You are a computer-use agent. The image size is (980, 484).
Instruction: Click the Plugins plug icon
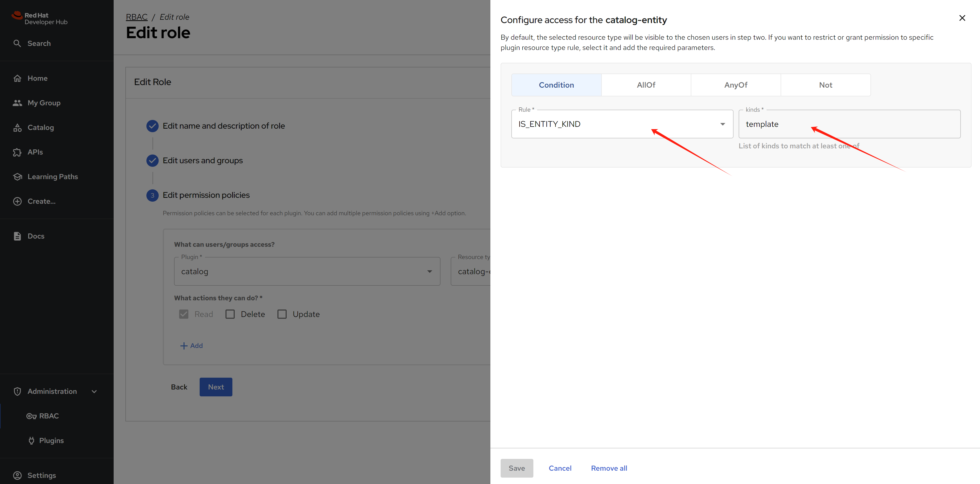click(31, 441)
